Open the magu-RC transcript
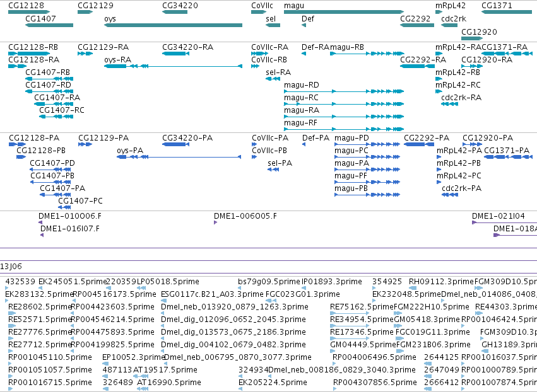Image resolution: width=537 pixels, height=392 pixels. [x=302, y=98]
